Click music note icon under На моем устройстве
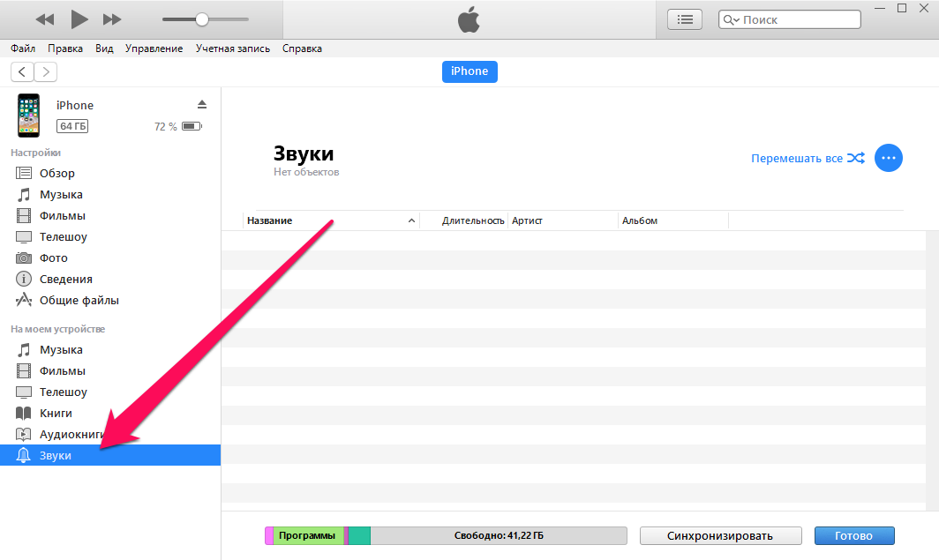This screenshot has width=939, height=560. click(x=23, y=349)
